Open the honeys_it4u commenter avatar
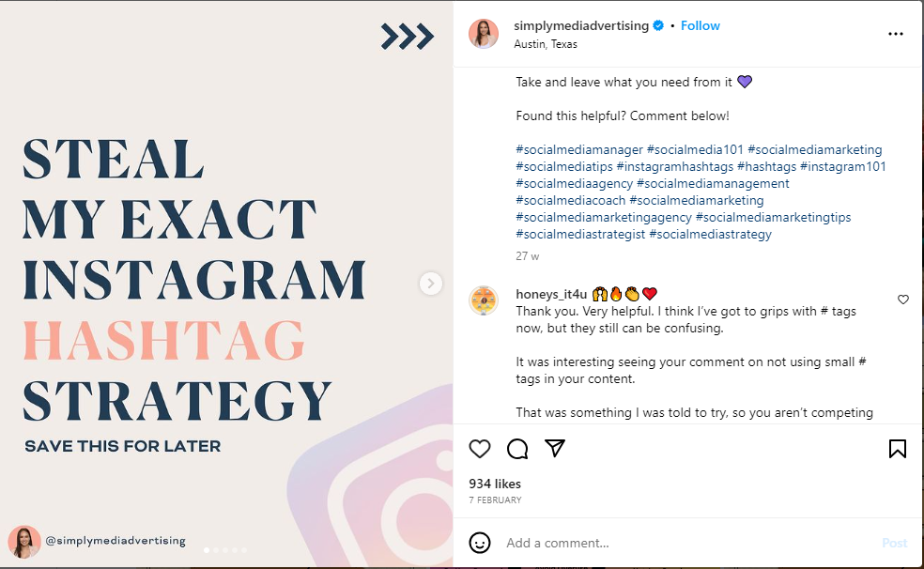Screen dimensions: 924x569 pyautogui.click(x=484, y=300)
